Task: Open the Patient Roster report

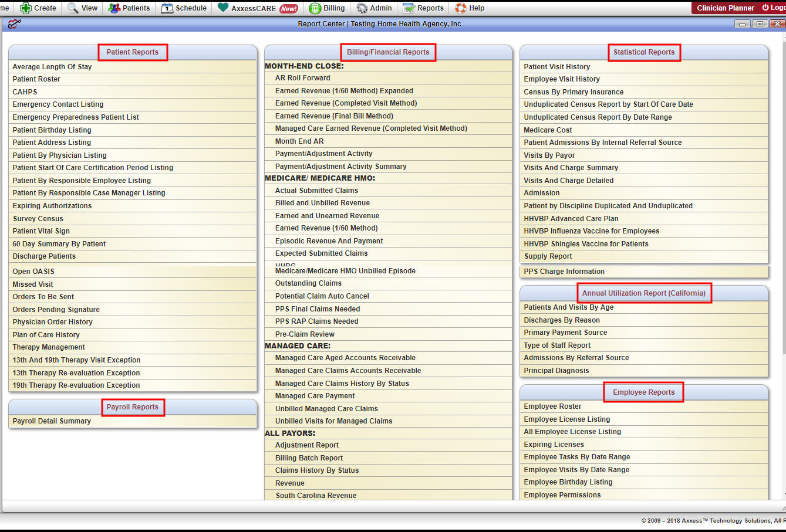Action: 36,79
